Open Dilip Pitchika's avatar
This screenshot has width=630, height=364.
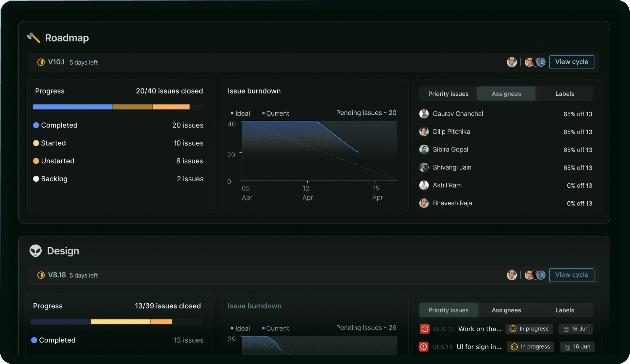click(x=424, y=131)
